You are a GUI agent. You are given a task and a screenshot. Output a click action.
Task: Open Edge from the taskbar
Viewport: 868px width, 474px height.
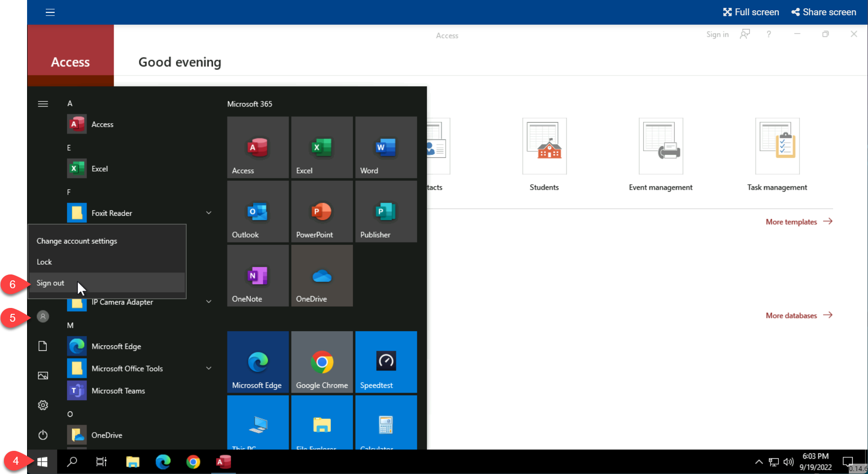click(x=163, y=462)
